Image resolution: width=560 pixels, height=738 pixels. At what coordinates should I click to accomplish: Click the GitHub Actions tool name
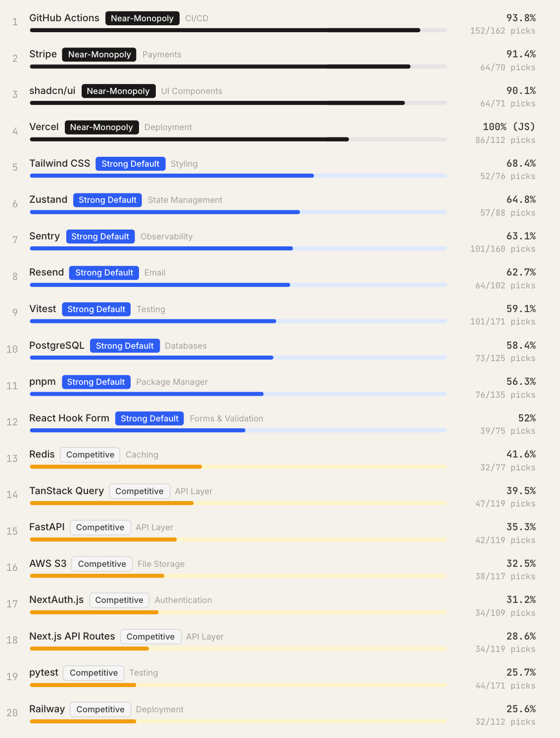click(x=64, y=18)
